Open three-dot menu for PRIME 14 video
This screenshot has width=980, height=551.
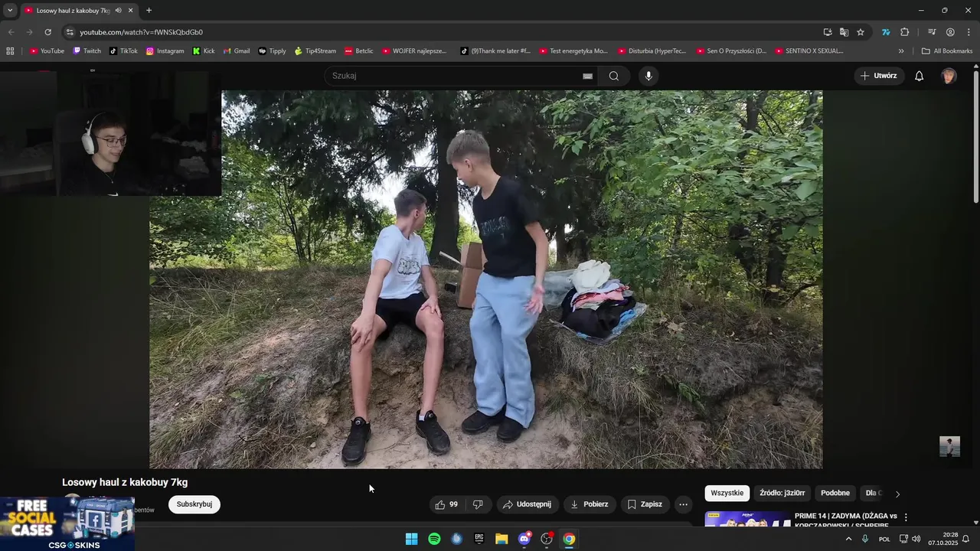(x=906, y=517)
